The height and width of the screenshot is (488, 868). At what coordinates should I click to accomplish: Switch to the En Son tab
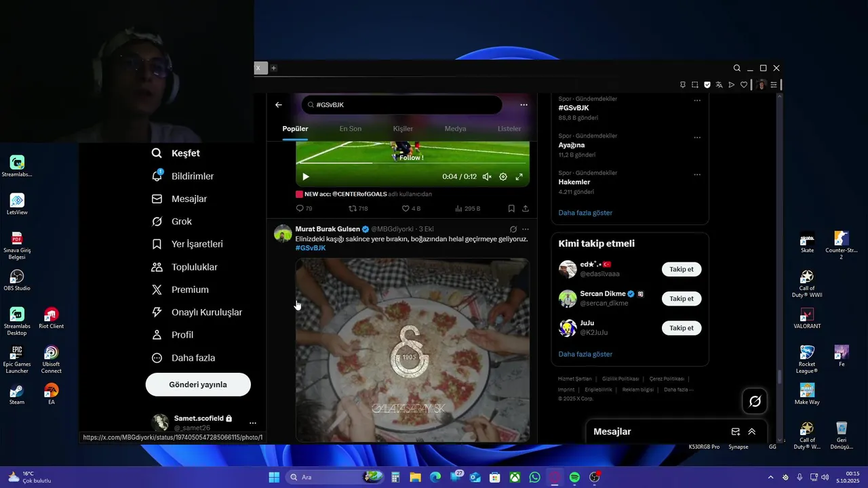(x=351, y=129)
